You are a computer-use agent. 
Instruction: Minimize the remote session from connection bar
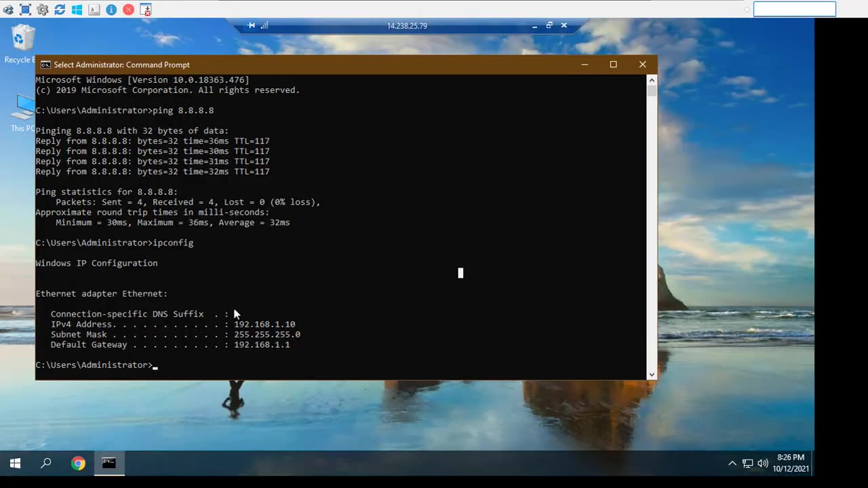534,26
